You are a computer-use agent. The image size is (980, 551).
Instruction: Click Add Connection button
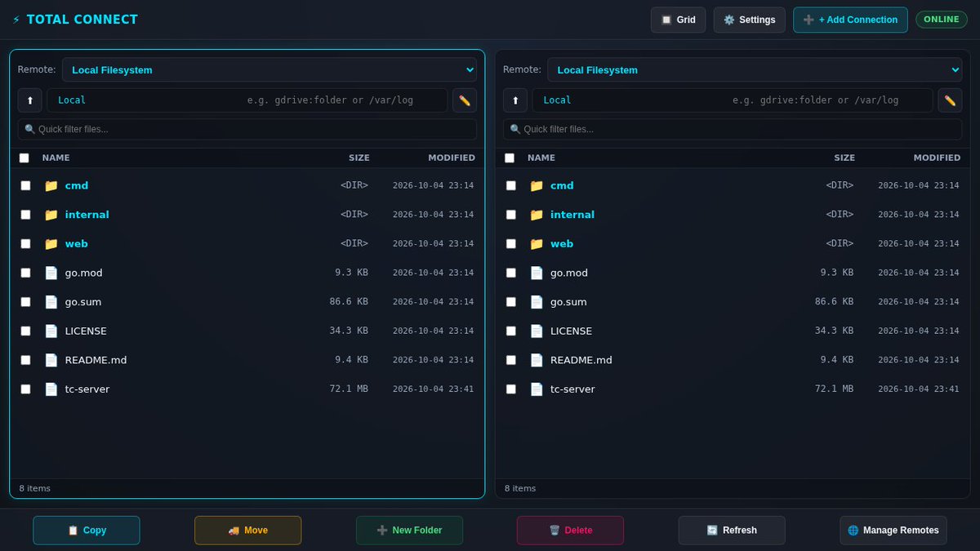tap(850, 20)
